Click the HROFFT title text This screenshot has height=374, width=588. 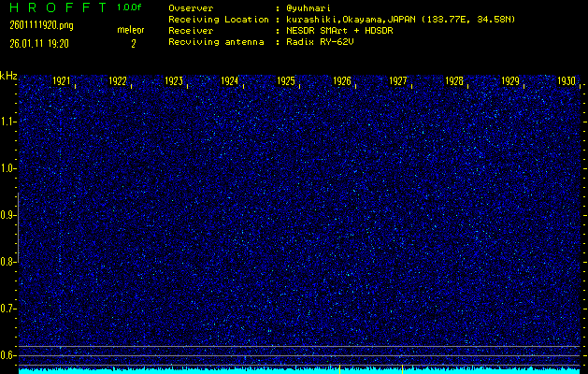click(x=58, y=7)
